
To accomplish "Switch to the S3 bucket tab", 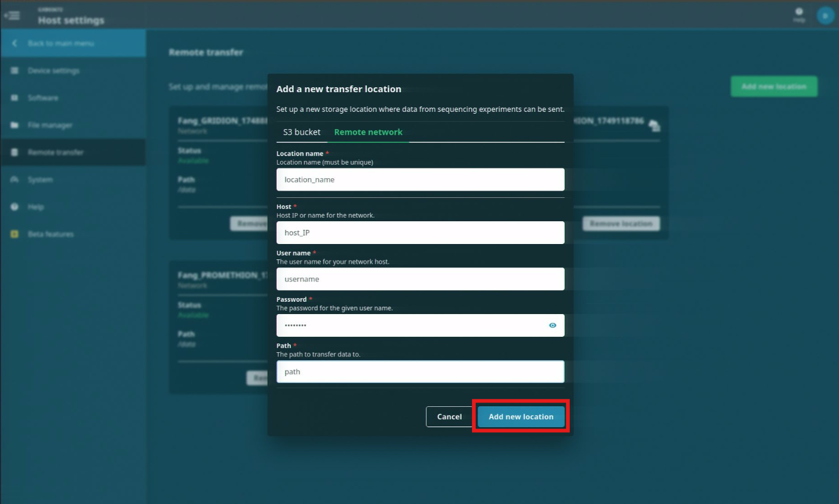I will (302, 132).
